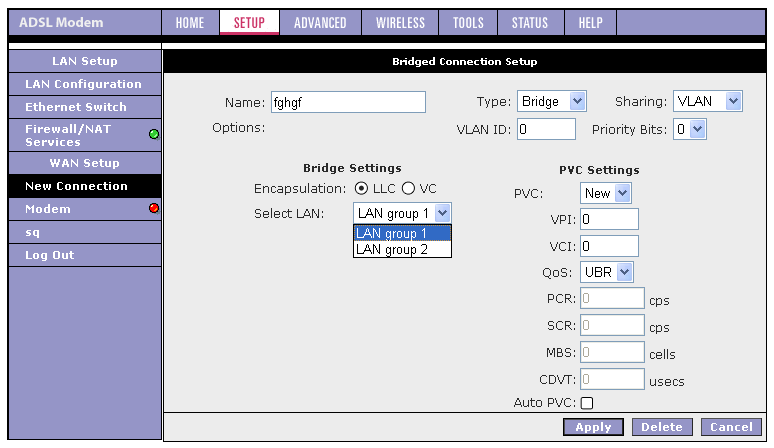Open the PVC dropdown
This screenshot has width=774, height=448.
point(605,192)
